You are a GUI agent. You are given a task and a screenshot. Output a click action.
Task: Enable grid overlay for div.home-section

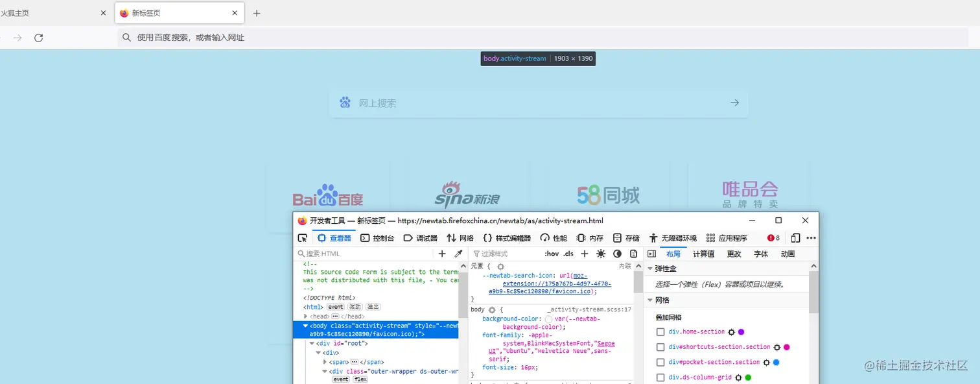pyautogui.click(x=660, y=331)
